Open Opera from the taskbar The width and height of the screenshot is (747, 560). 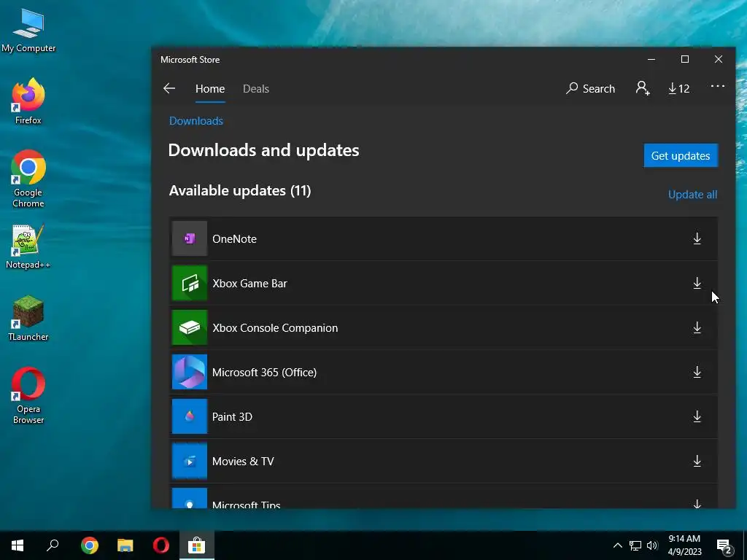[161, 545]
